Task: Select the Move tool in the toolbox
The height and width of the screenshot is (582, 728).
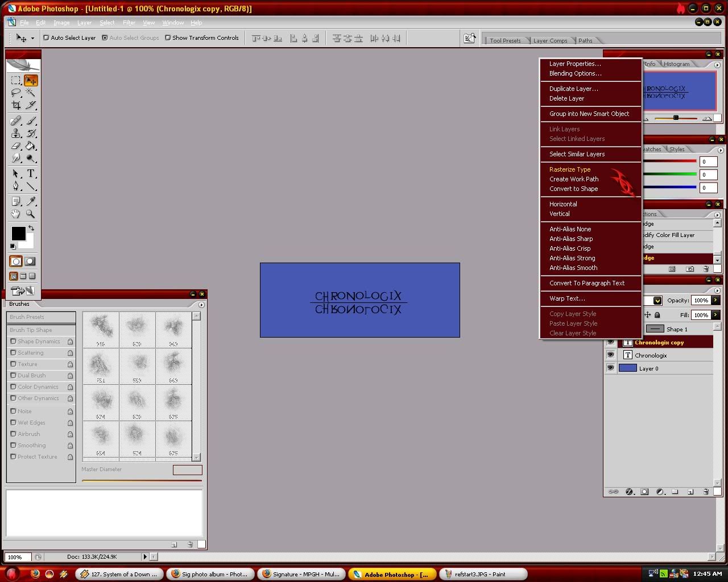Action: [x=31, y=81]
